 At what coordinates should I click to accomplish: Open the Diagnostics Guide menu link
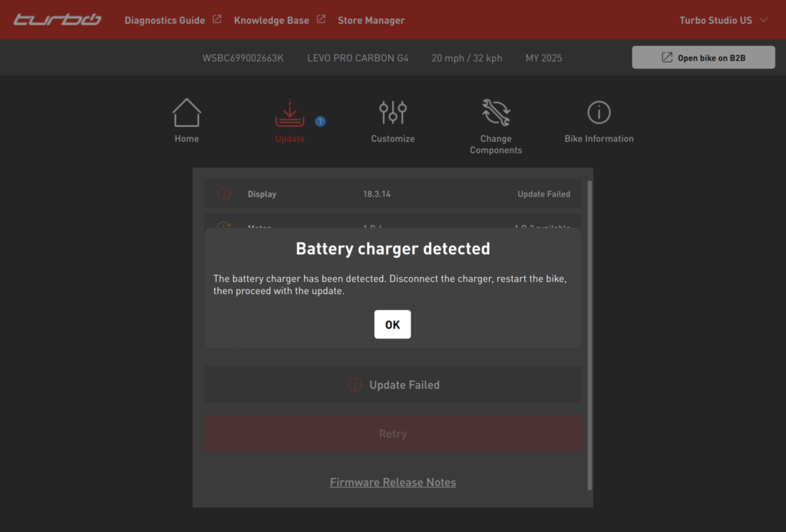pos(164,21)
